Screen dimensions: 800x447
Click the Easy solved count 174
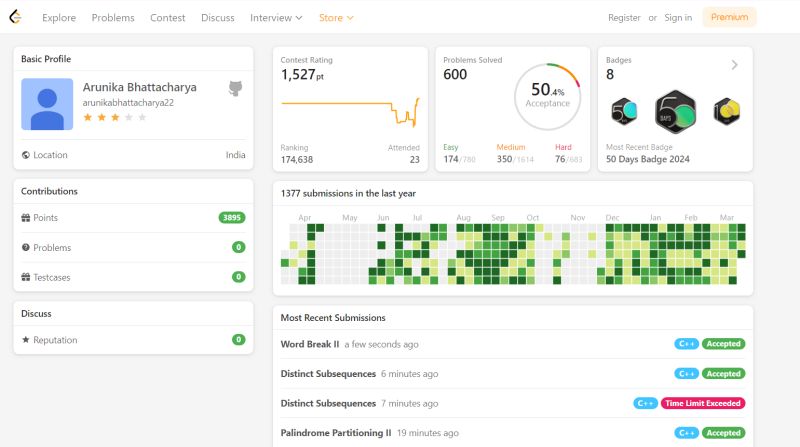click(x=451, y=159)
